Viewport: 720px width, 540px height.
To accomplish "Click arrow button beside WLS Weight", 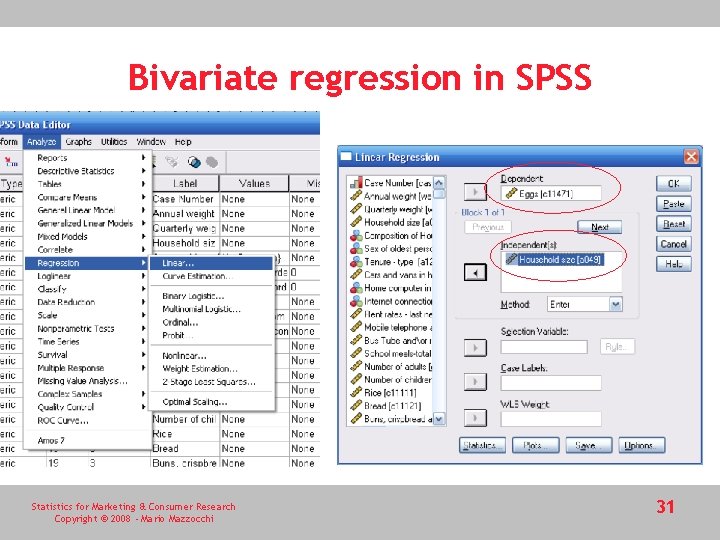I will click(475, 418).
